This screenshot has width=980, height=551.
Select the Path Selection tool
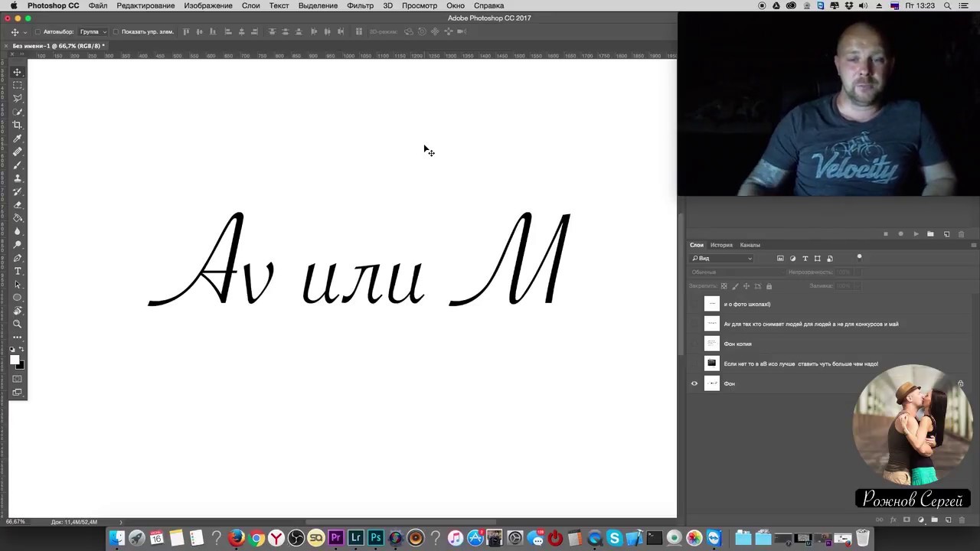[17, 285]
